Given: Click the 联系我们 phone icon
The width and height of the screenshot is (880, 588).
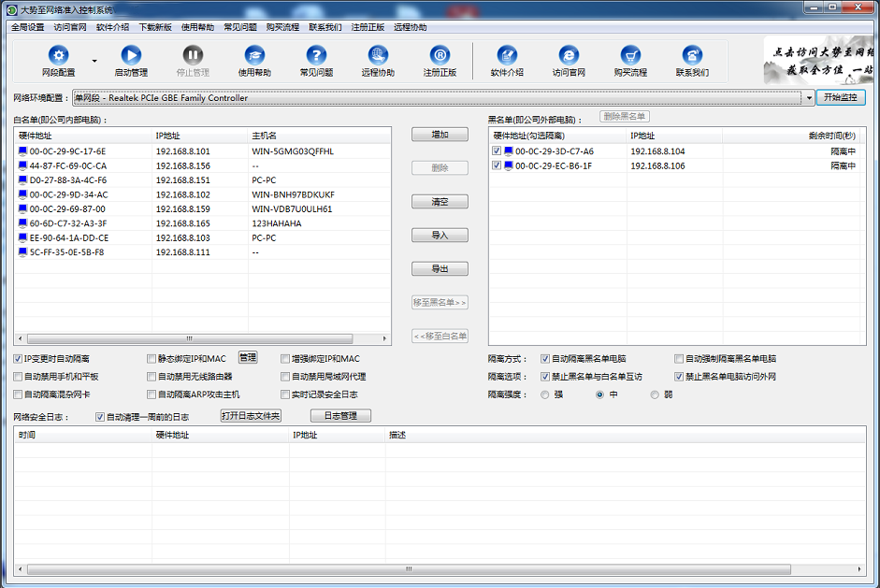Looking at the screenshot, I should coord(692,55).
